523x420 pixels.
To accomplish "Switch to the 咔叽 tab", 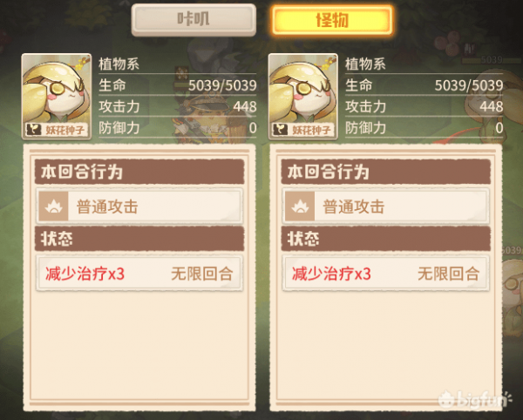I will pyautogui.click(x=194, y=20).
